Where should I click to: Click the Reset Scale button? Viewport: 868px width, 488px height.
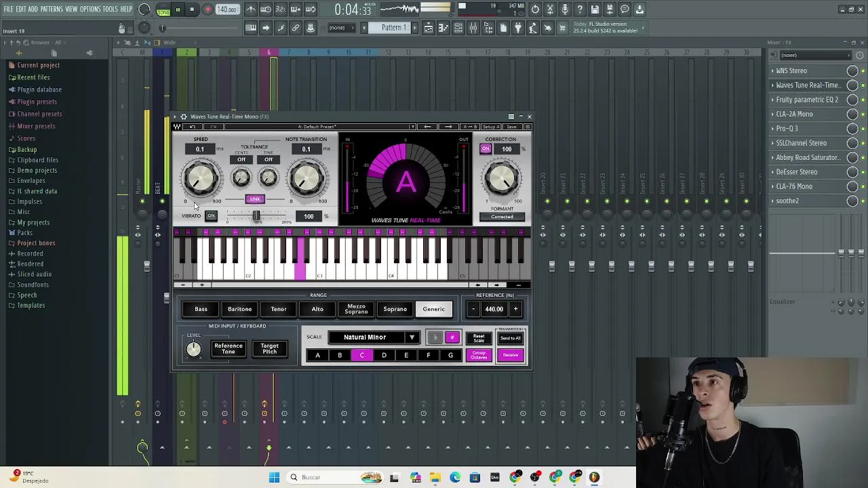(x=479, y=338)
